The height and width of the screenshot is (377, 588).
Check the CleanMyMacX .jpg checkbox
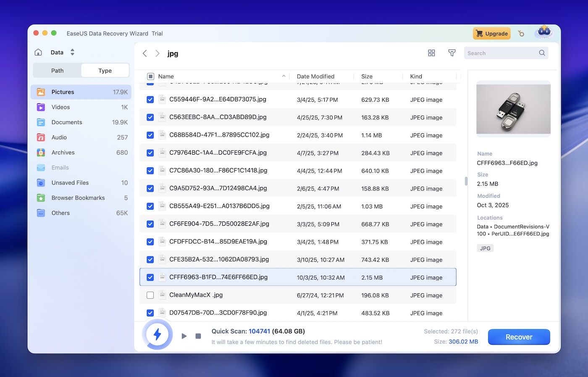coord(150,295)
